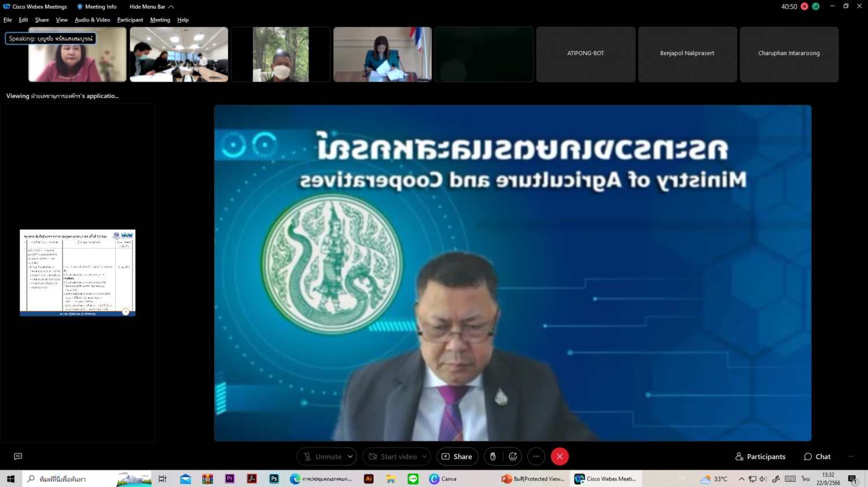The image size is (868, 487).
Task: Open the Share menu
Action: [x=42, y=20]
